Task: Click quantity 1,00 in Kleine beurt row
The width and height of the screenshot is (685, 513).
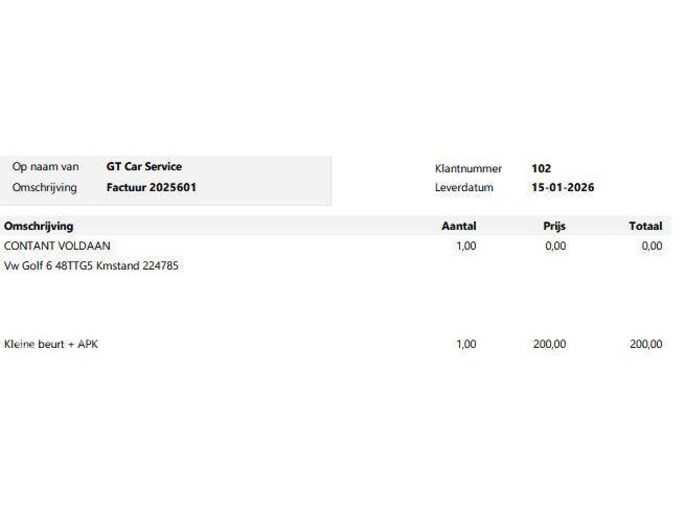Action: pyautogui.click(x=466, y=344)
